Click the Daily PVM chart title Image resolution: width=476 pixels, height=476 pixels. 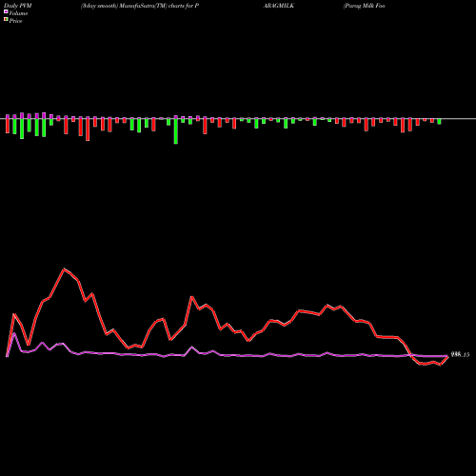point(18,6)
